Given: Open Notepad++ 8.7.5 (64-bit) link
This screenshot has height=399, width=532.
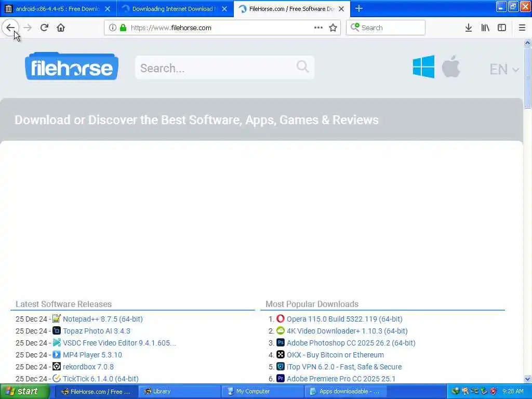Looking at the screenshot, I should [x=103, y=319].
